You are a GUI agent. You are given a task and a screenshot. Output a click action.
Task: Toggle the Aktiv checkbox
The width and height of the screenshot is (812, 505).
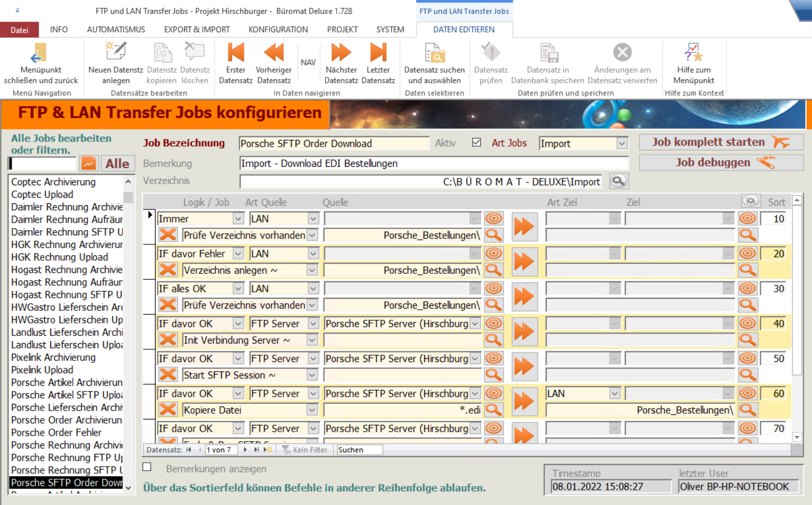pos(476,142)
